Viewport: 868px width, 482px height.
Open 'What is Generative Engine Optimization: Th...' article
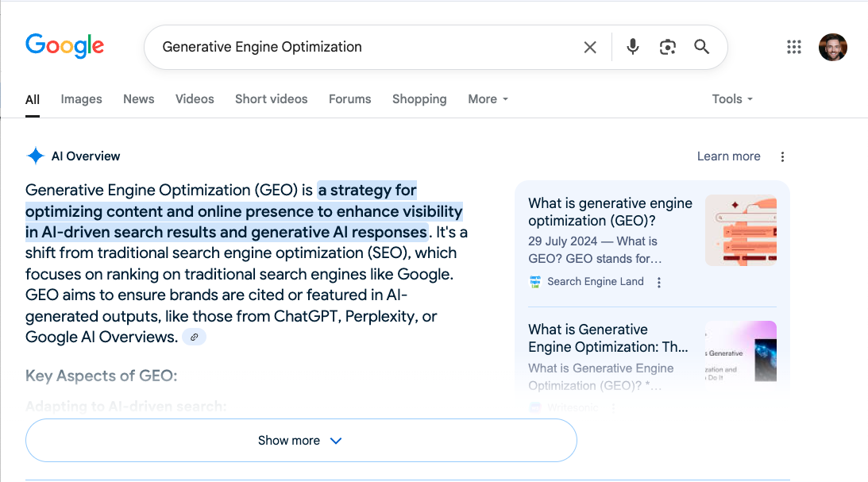click(x=608, y=338)
